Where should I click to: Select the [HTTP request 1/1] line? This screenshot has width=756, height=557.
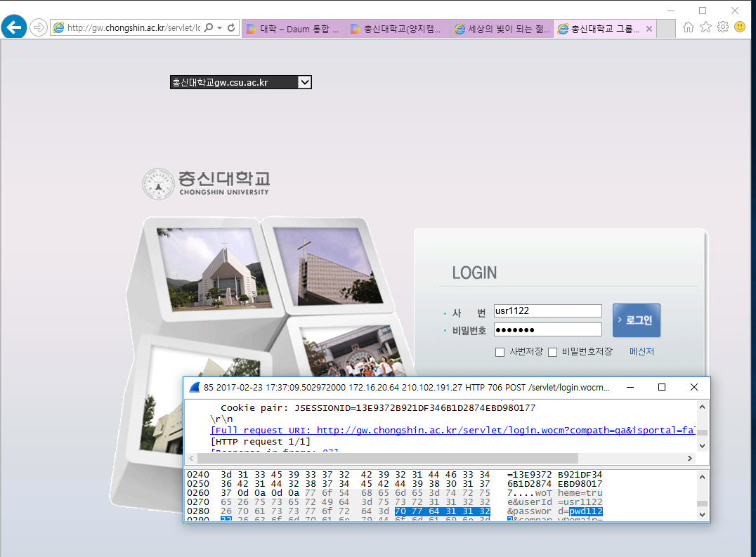click(261, 442)
